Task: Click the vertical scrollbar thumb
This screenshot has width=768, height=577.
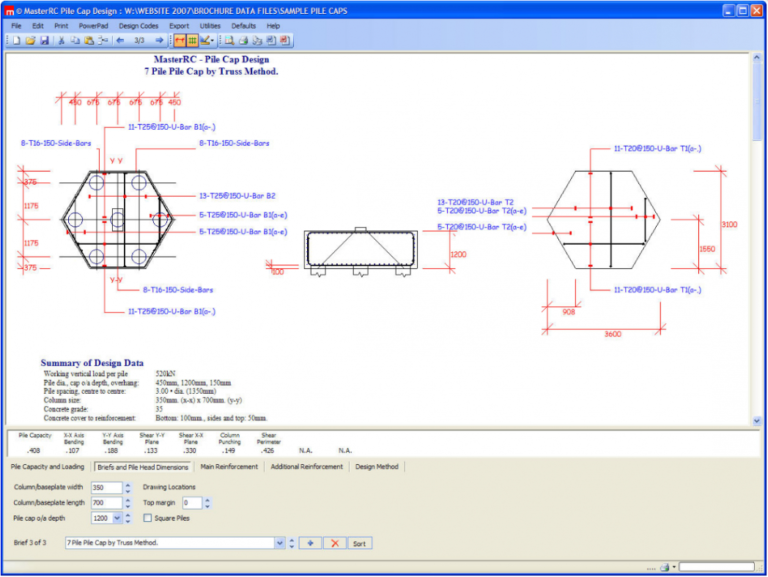Action: click(x=757, y=101)
